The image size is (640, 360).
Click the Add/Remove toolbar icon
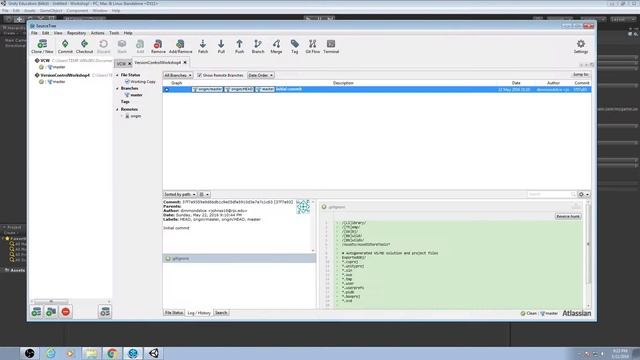[180, 47]
